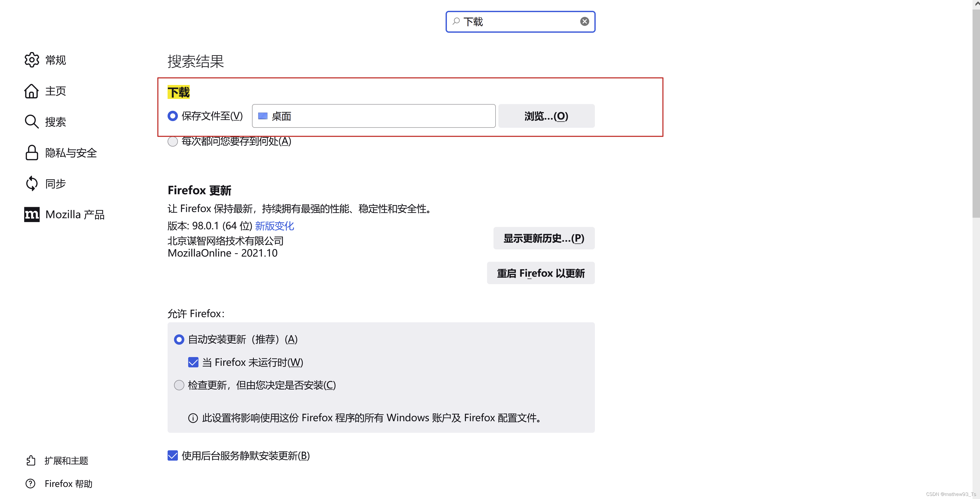Choose 'Always ask where to save' radio button
Image resolution: width=980 pixels, height=499 pixels.
173,142
